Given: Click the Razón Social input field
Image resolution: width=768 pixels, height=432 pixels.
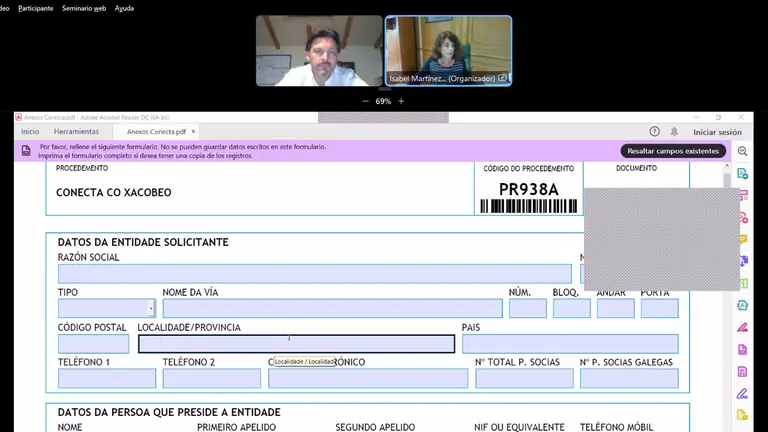Looking at the screenshot, I should click(314, 273).
